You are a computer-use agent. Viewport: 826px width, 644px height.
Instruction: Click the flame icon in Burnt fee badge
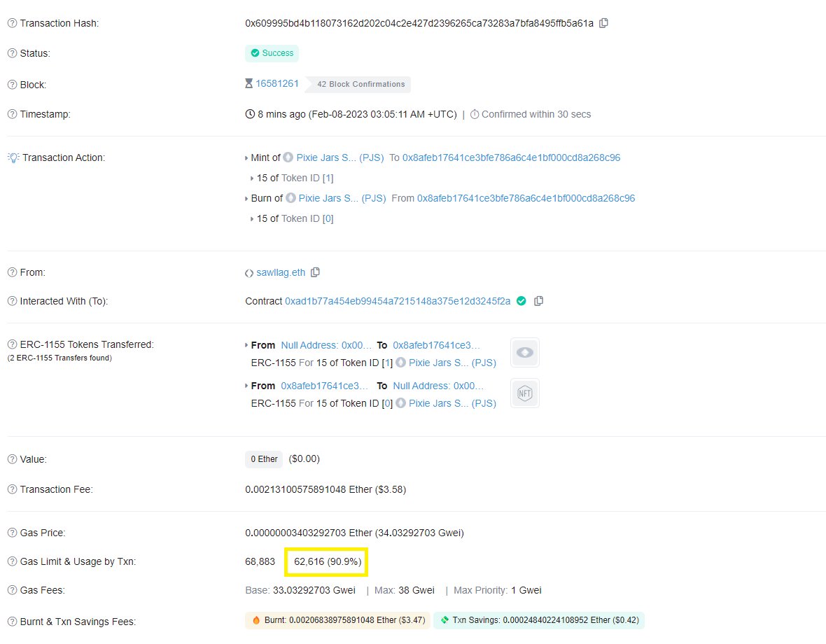pos(256,620)
